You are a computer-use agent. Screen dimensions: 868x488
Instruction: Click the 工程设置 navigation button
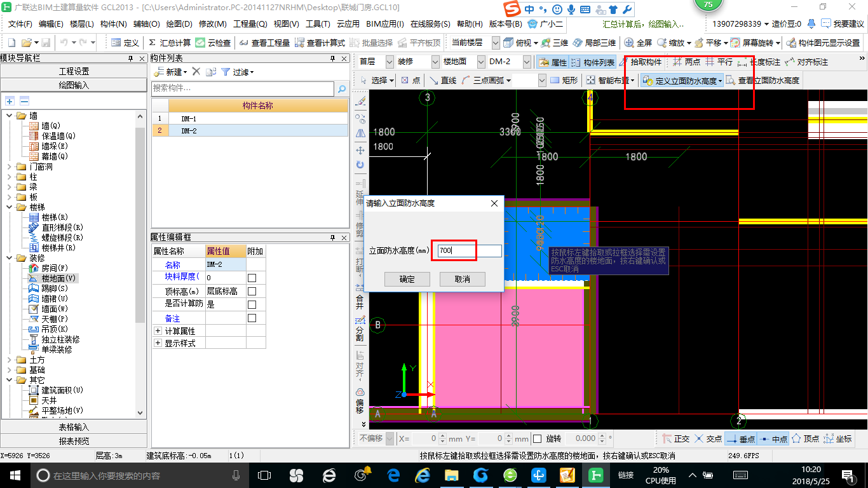74,71
